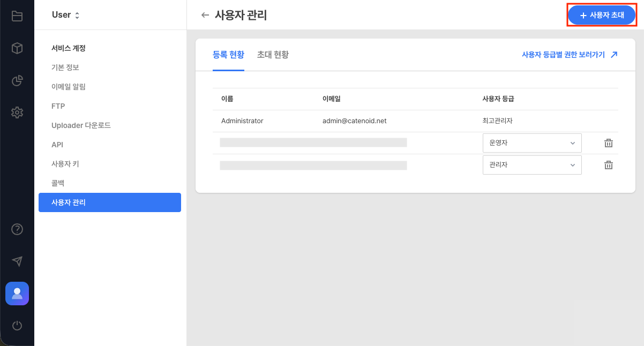
Task: Open the 운영자 user grade dropdown
Action: coord(532,142)
